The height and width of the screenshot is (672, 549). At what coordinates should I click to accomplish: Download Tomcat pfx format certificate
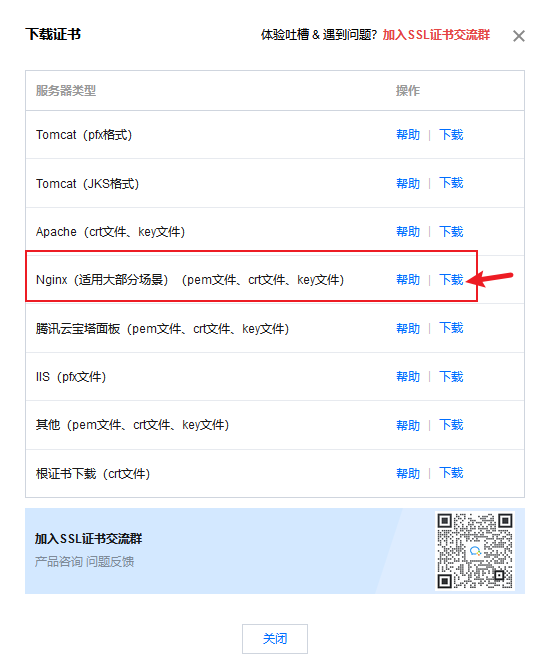pyautogui.click(x=451, y=135)
